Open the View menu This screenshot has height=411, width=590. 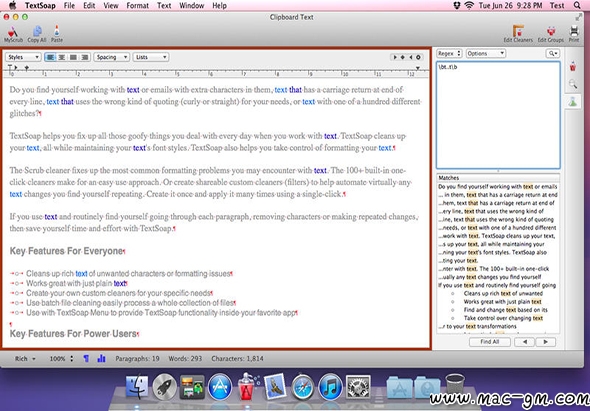pos(111,5)
